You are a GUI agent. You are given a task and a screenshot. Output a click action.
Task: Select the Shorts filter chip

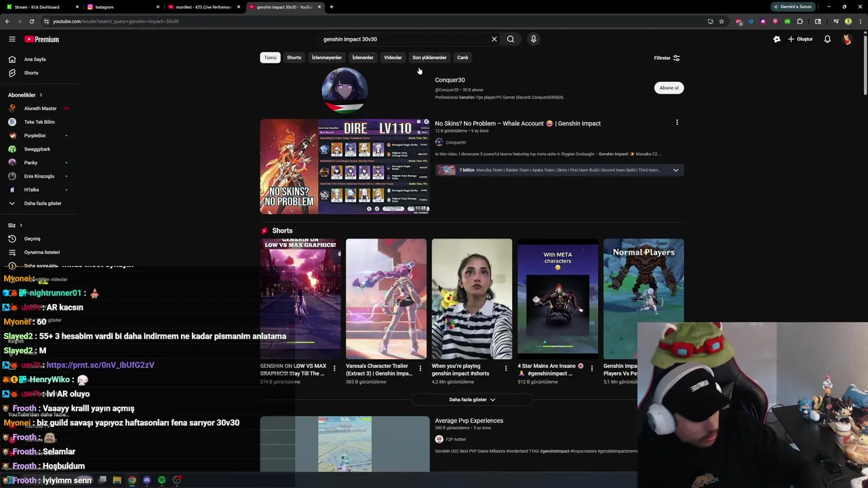pos(294,58)
